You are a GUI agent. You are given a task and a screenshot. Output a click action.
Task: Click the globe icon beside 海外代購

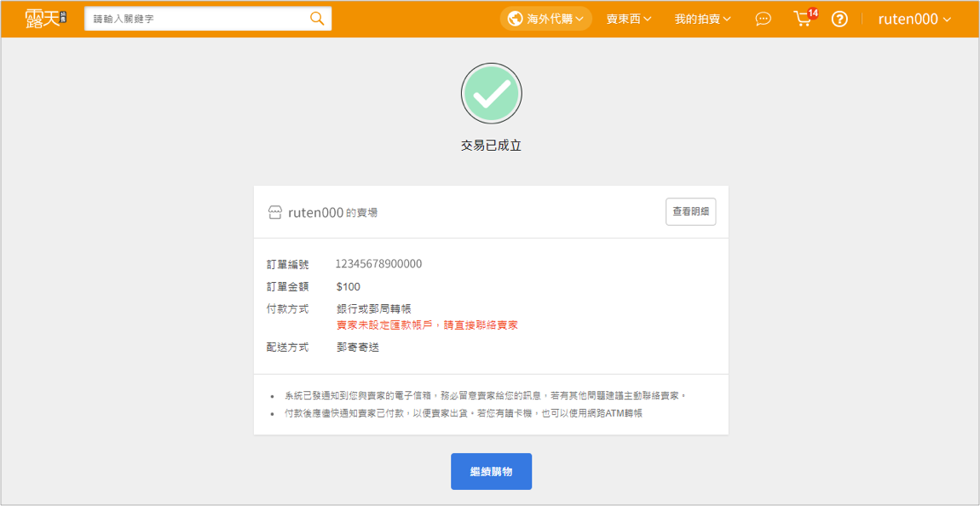pyautogui.click(x=514, y=19)
